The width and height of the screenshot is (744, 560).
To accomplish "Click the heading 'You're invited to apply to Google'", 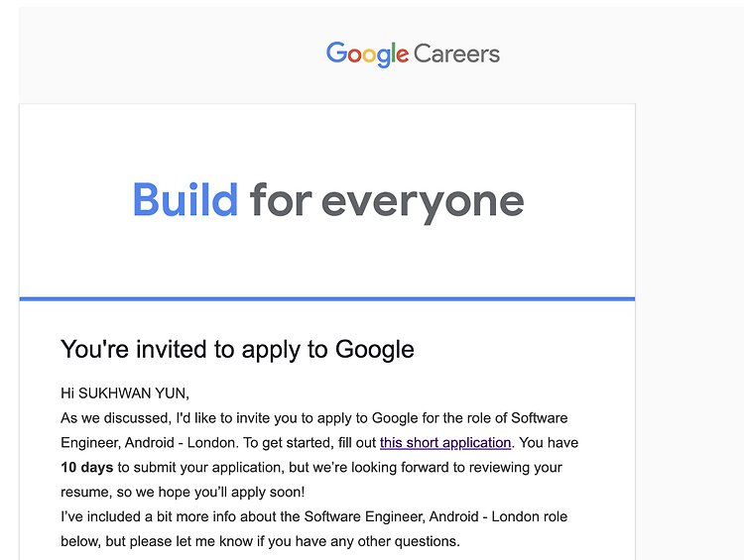I will click(237, 350).
